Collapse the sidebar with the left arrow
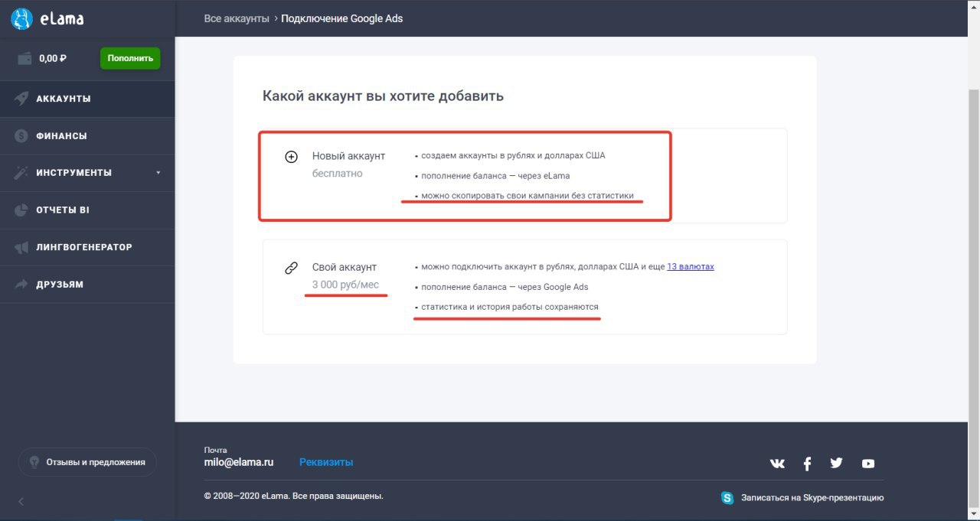 point(21,502)
